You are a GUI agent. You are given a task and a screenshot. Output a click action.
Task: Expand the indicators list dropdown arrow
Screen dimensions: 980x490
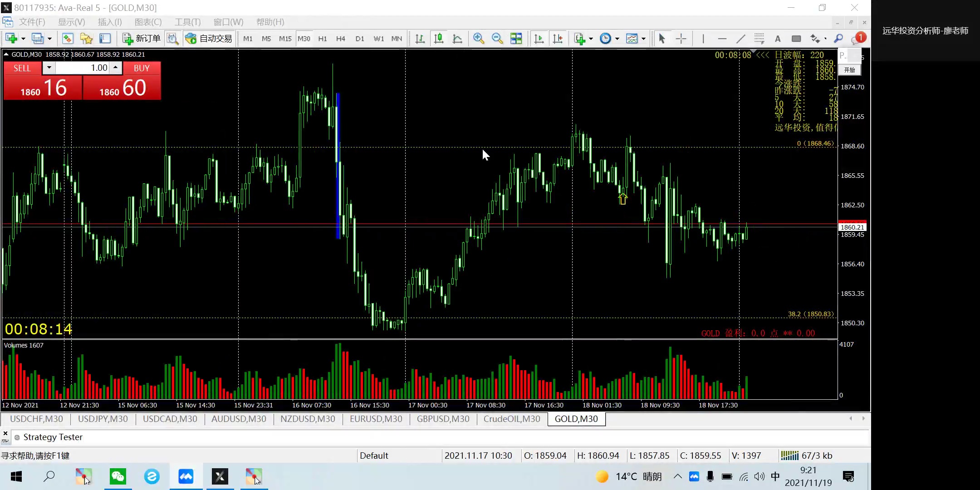click(x=591, y=39)
